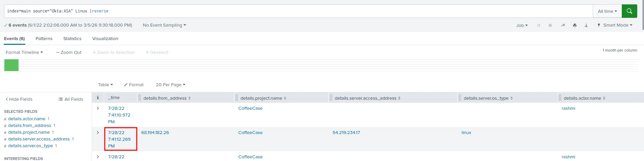Expand the third event row chevron

click(x=98, y=157)
